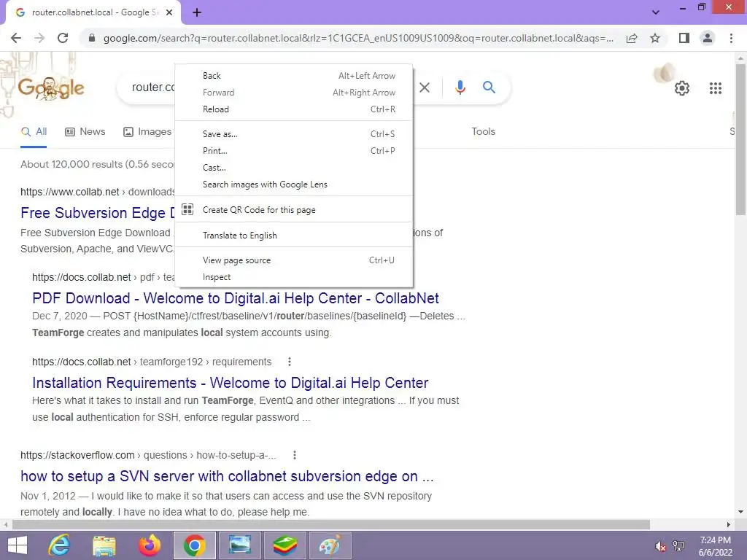The width and height of the screenshot is (747, 560).
Task: Open PDF Download Digital.ai Help Center link
Action: point(236,298)
